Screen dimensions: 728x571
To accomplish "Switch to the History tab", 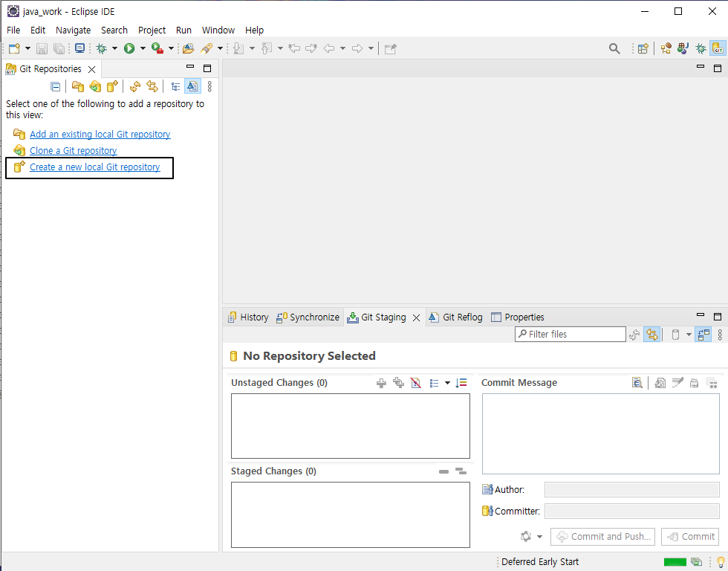I will (x=248, y=317).
